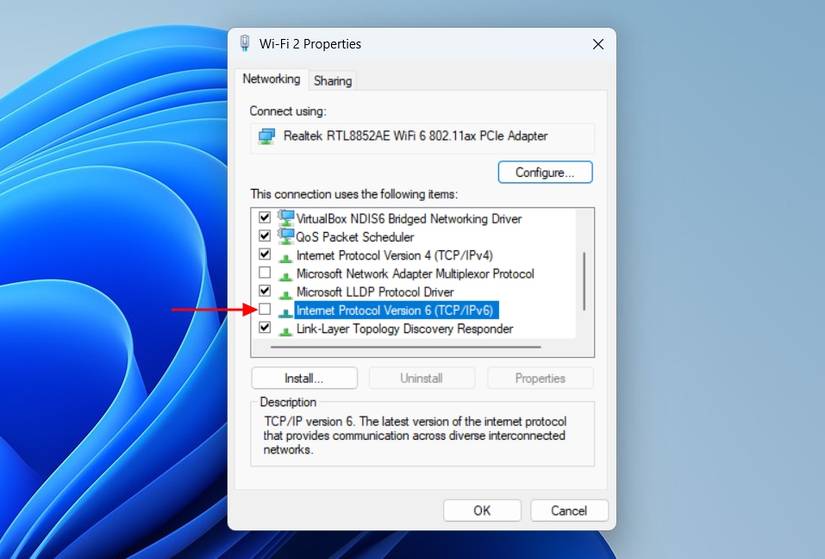Click the Realtek adapter network icon
825x559 pixels.
[x=266, y=136]
